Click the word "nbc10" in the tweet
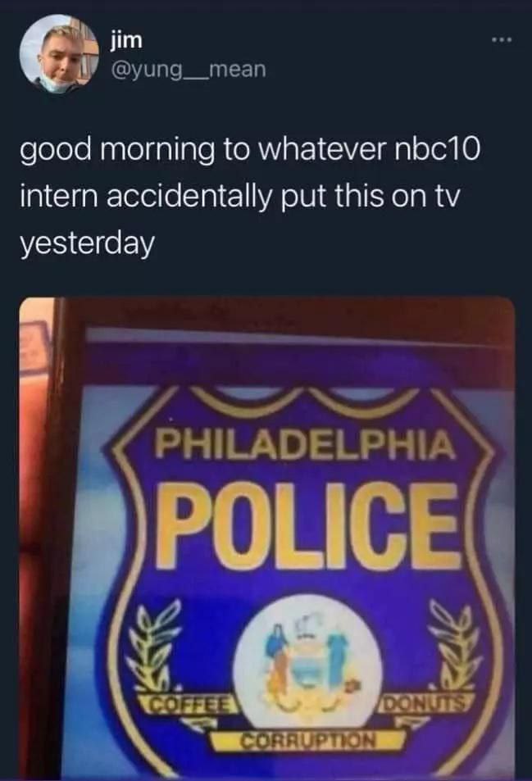This screenshot has width=532, height=781. (437, 149)
